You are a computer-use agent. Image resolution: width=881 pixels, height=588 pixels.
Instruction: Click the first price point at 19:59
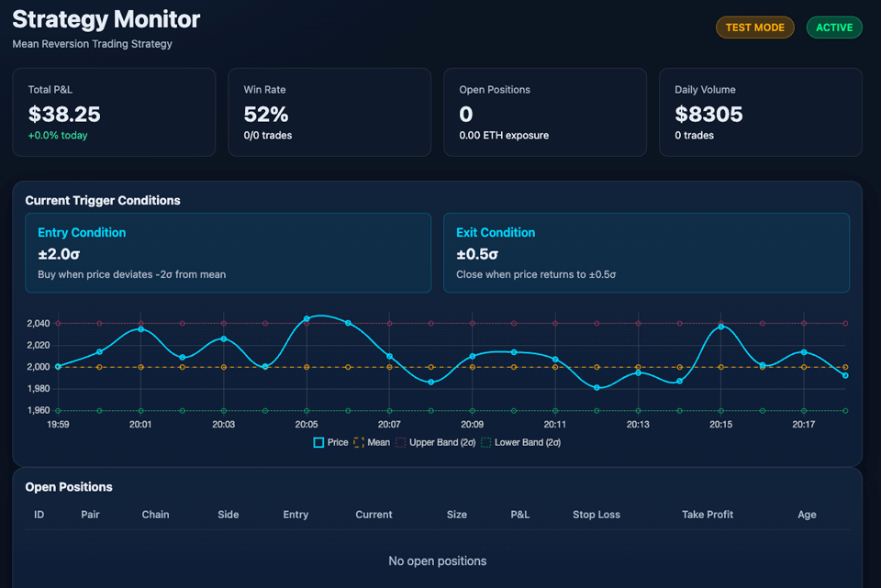tap(58, 366)
